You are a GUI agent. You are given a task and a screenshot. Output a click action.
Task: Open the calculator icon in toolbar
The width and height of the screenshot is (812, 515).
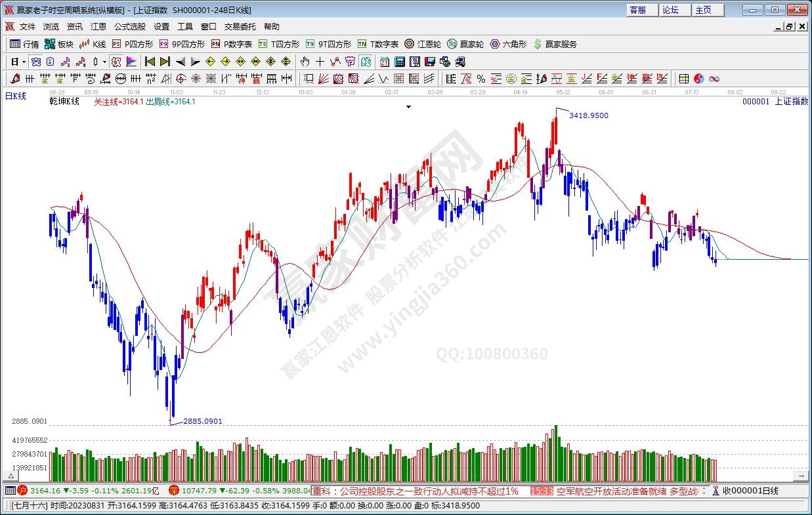(x=399, y=62)
